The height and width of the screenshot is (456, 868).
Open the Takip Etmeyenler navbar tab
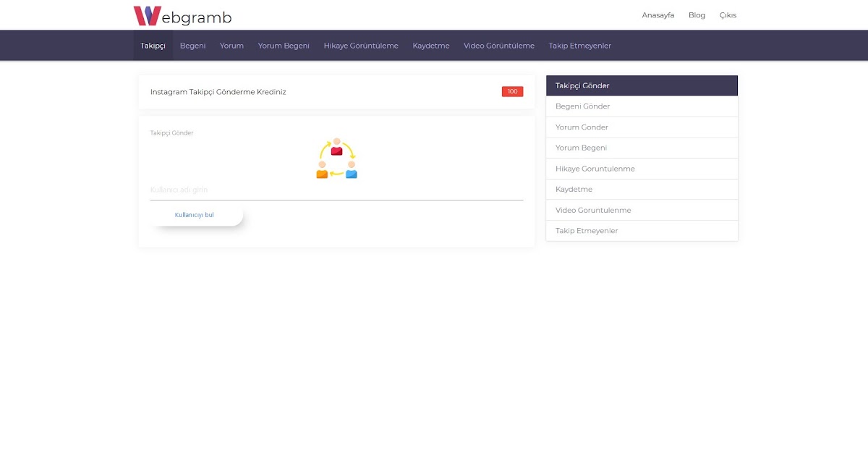pyautogui.click(x=580, y=46)
